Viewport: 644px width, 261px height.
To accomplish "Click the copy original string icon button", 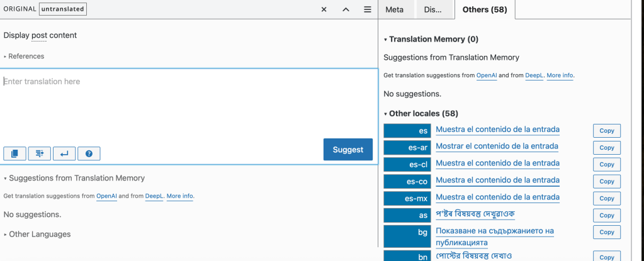I will pyautogui.click(x=15, y=153).
